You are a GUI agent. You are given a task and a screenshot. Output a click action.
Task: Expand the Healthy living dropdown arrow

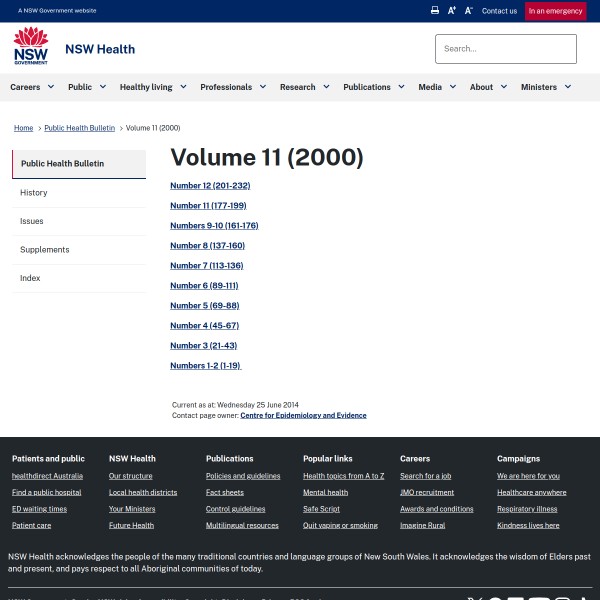pyautogui.click(x=183, y=87)
